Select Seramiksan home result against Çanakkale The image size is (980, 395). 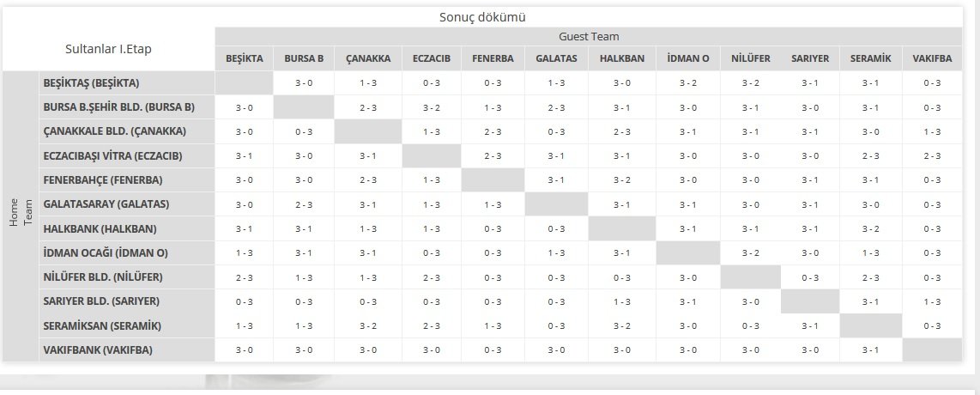pyautogui.click(x=368, y=326)
